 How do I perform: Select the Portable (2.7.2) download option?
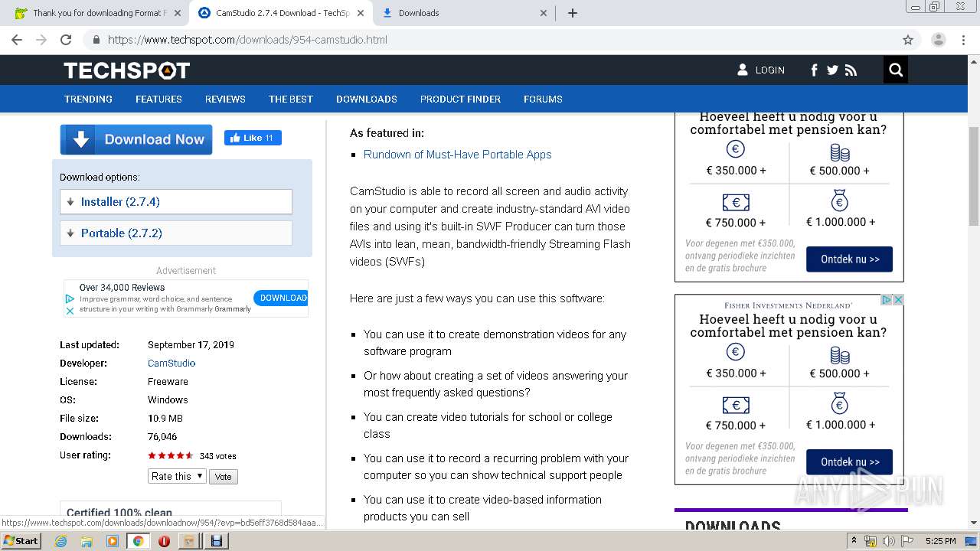tap(176, 233)
